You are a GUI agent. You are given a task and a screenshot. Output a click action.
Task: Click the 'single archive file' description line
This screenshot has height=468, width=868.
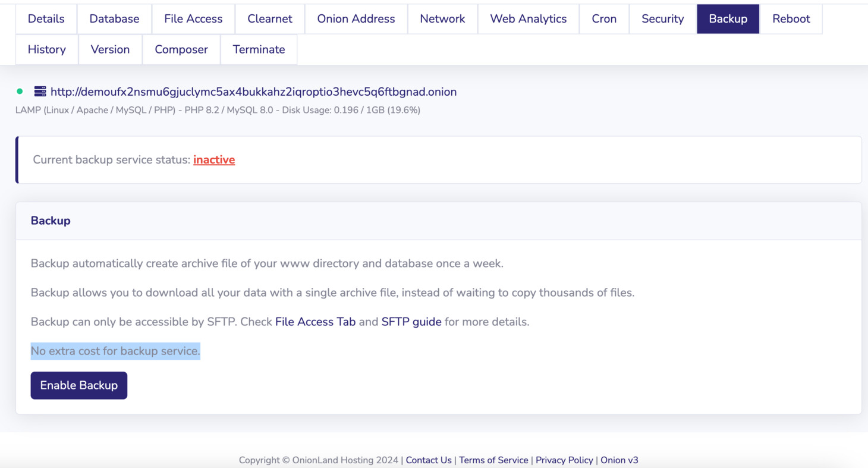point(332,293)
